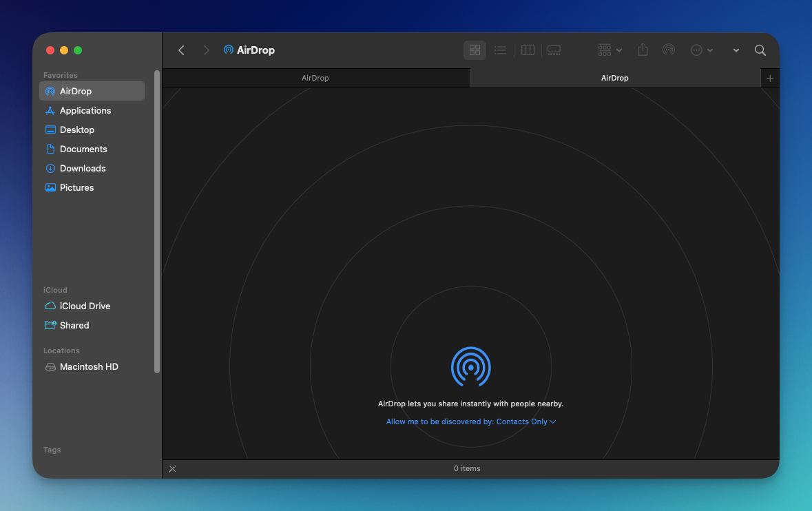Add a new tab with plus button
Viewport: 812px width, 511px height.
770,79
